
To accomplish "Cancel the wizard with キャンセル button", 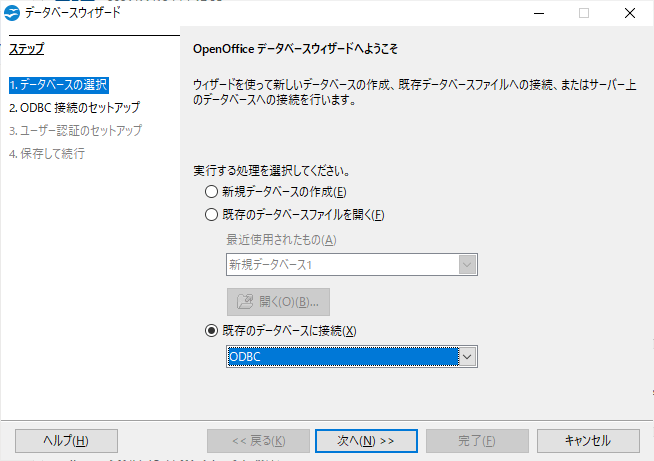I will click(588, 441).
